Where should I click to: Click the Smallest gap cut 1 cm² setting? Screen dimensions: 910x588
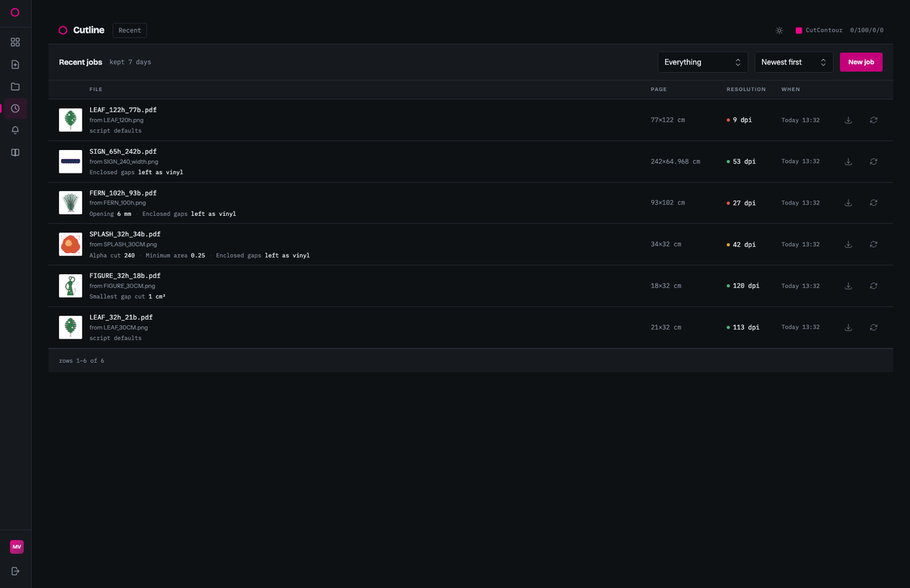tap(127, 296)
